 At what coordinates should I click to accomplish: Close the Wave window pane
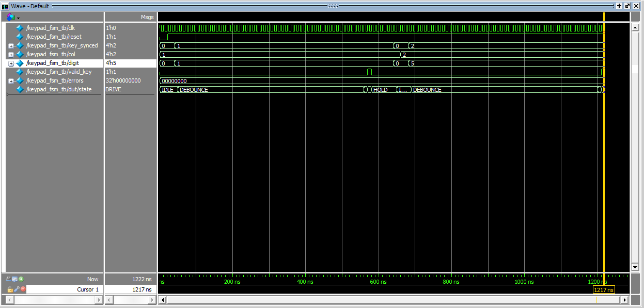635,6
